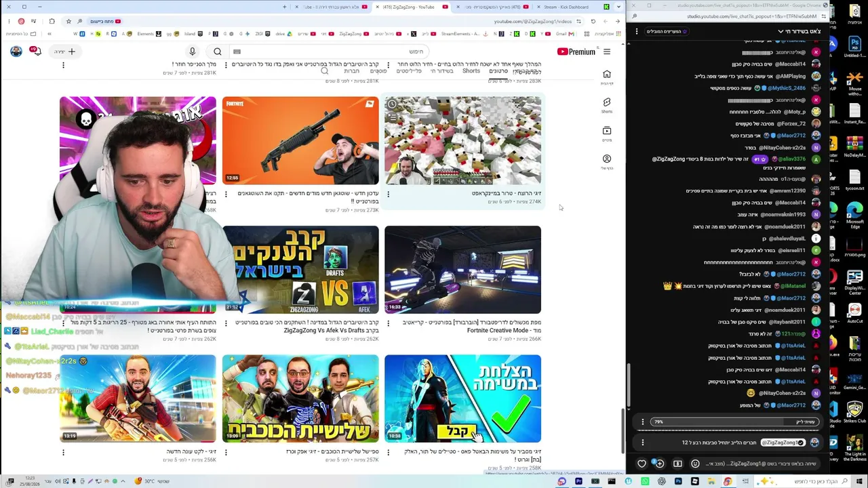Open Subscriptions in the mini sidebar
868x488 pixels.
tap(607, 134)
